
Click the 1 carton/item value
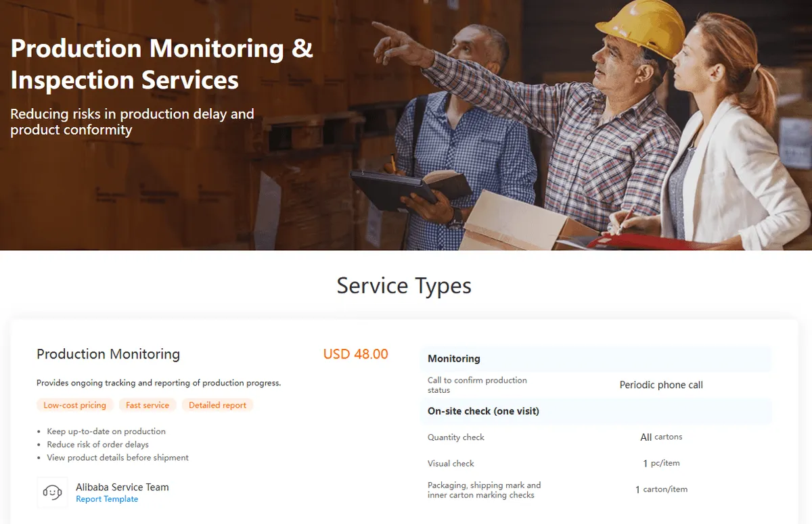[661, 490]
